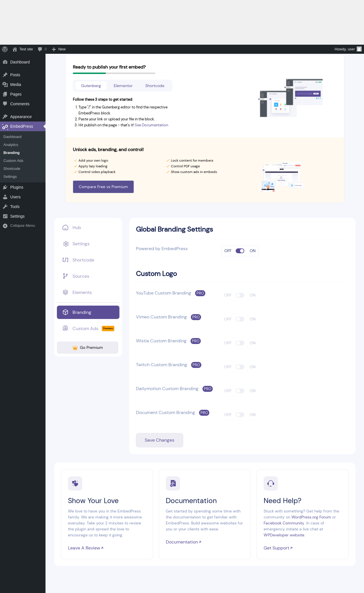Viewport: 364px width, 593px height.
Task: Open Settings under EmbedPress submenu
Action: tap(10, 177)
